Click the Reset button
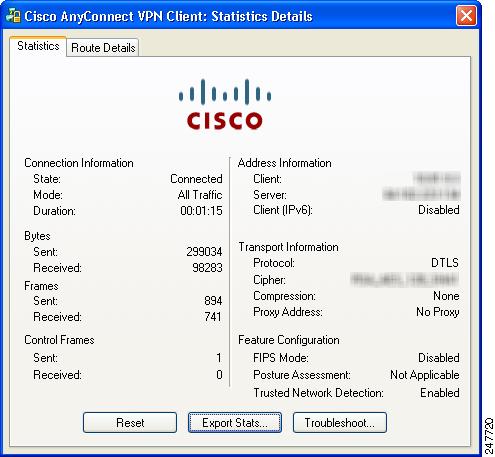Viewport: 495px width, 457px height. [130, 423]
